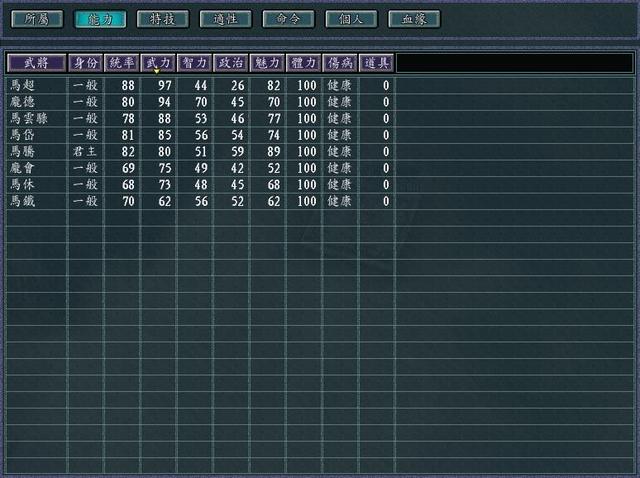
Task: Sort by the 武將 column header
Action: [x=36, y=63]
